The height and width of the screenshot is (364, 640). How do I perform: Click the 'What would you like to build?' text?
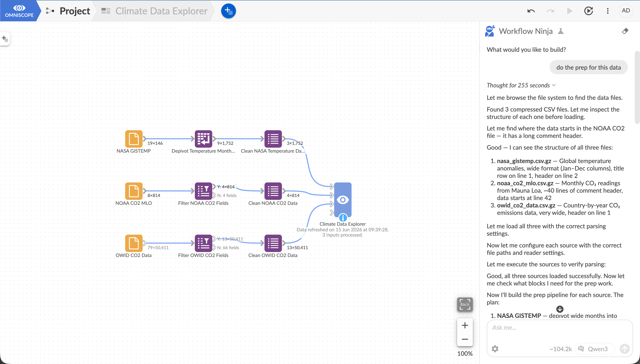(526, 50)
